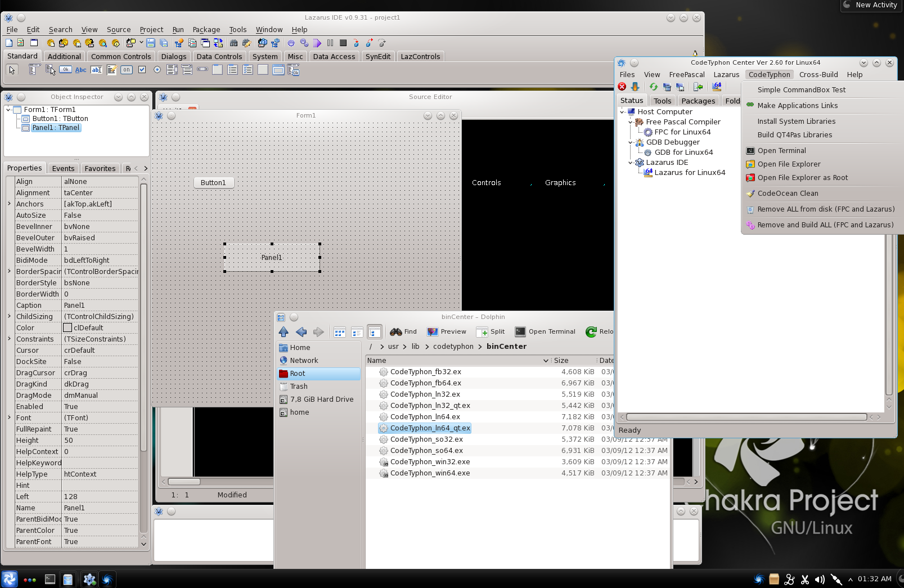Expand the BorderSpacing property row
The height and width of the screenshot is (588, 904).
(x=10, y=271)
